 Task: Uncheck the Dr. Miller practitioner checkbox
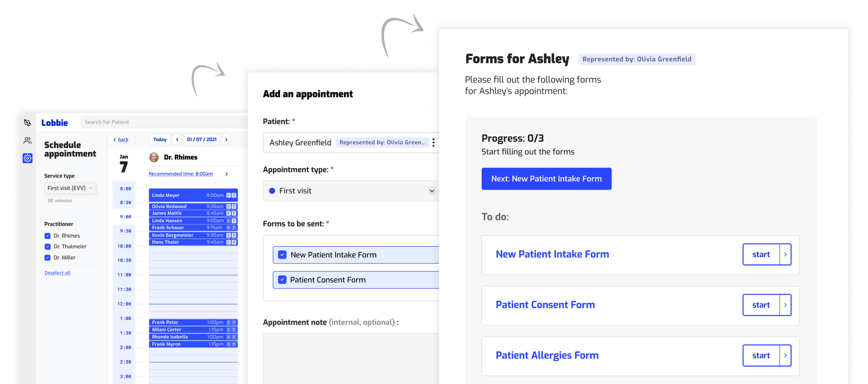pyautogui.click(x=47, y=257)
